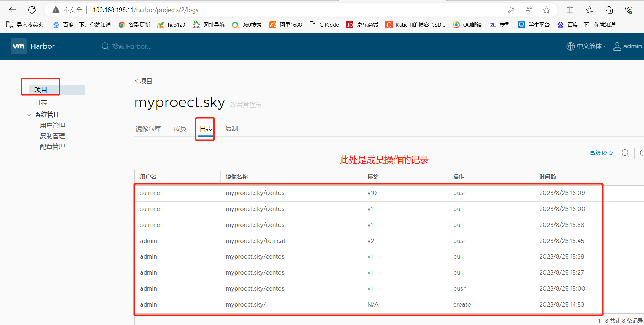This screenshot has height=325, width=644.
Task: Open the 京东商城 bookmark
Action: tap(362, 25)
